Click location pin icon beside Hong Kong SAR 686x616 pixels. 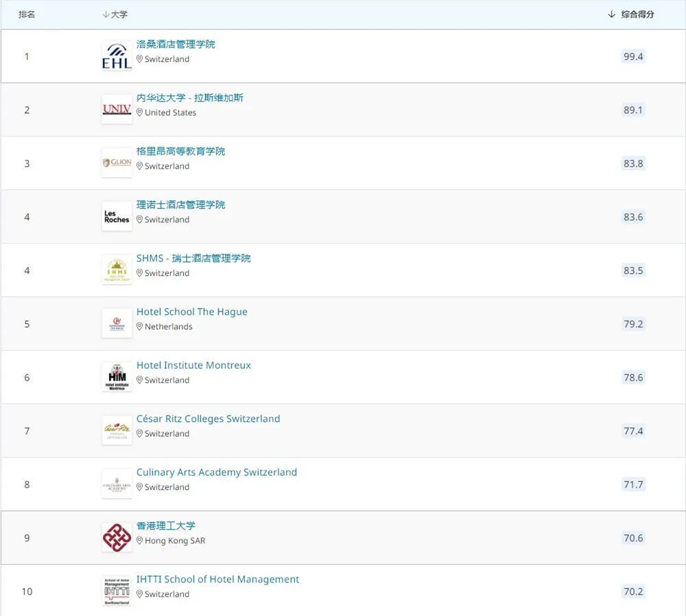139,541
